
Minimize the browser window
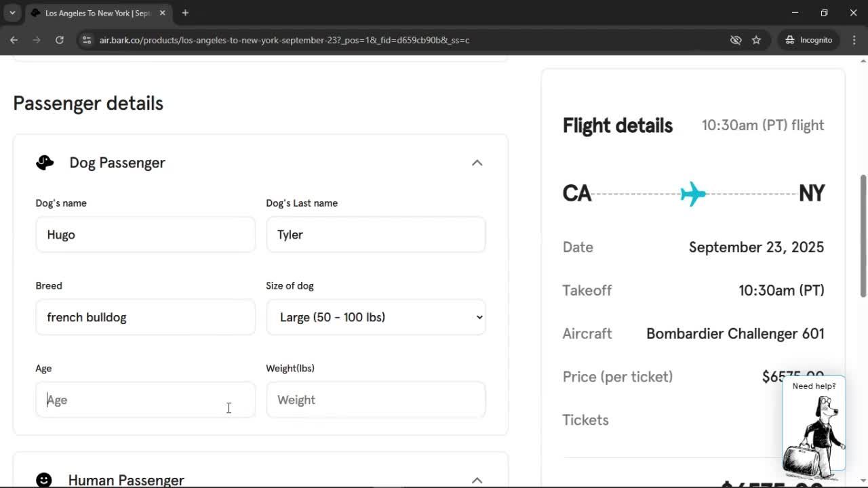click(x=795, y=13)
